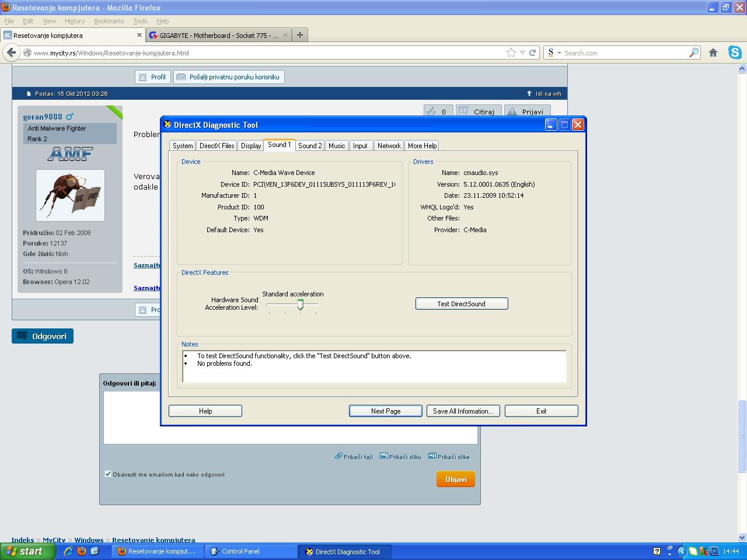
Task: Close the GIGABYTE Motherboard tab
Action: [x=285, y=35]
